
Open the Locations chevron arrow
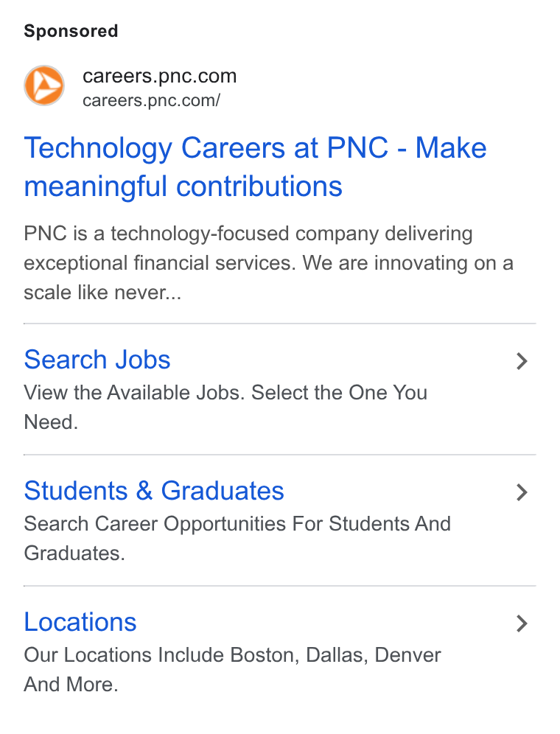[522, 623]
